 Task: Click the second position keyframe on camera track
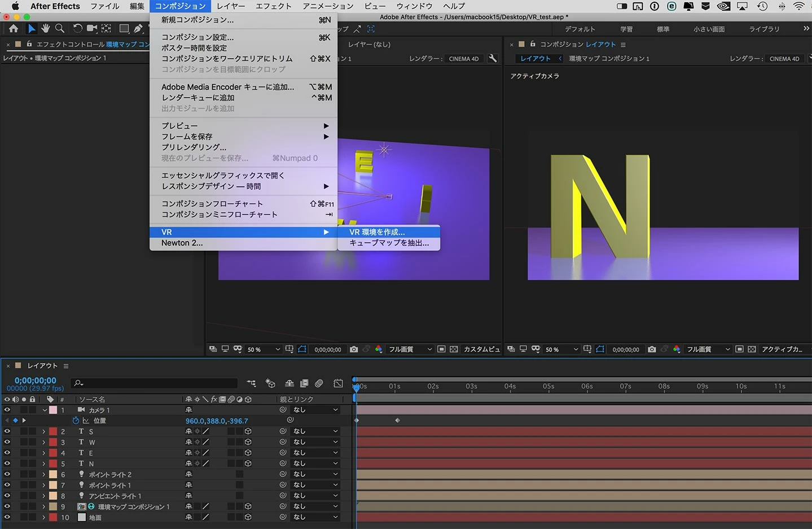(x=397, y=421)
